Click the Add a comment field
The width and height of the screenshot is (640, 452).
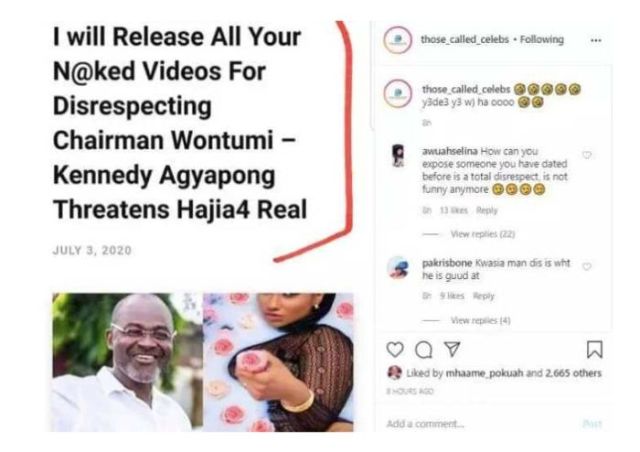tap(482, 424)
